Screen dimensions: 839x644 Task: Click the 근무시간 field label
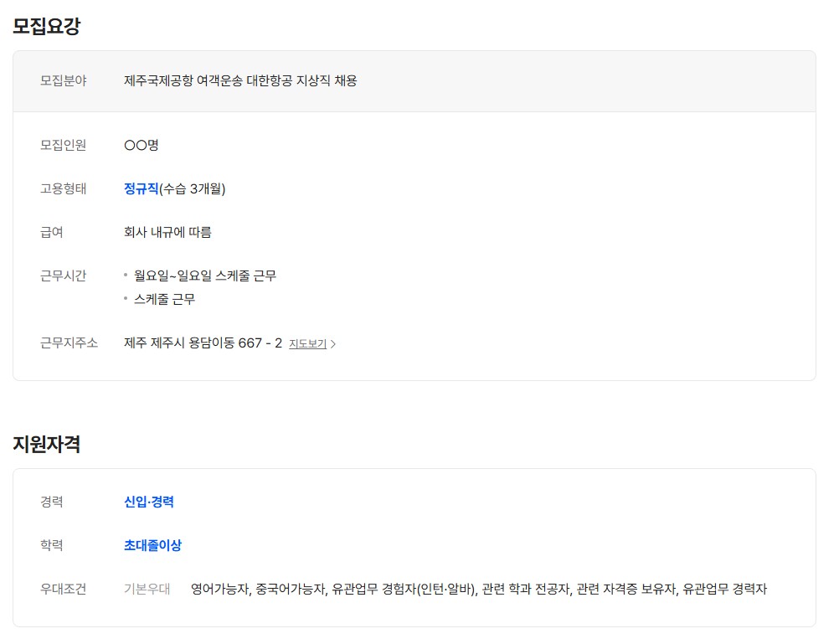[x=63, y=276]
